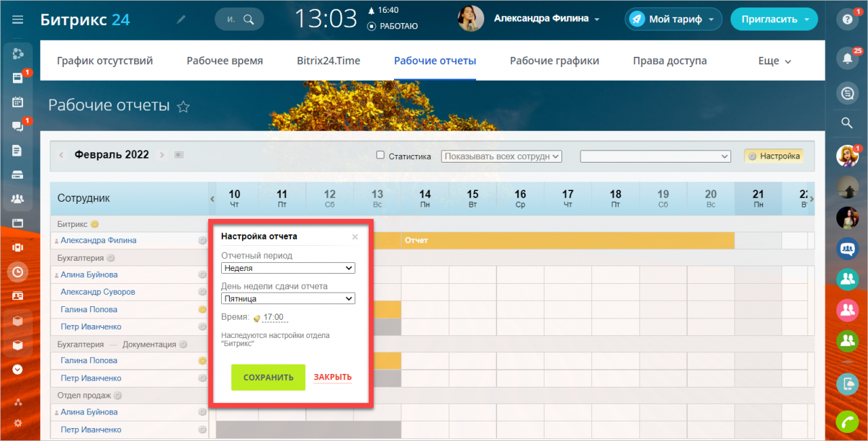Click the РАБОТАЮ work status indicator
The image size is (868, 441).
[393, 26]
